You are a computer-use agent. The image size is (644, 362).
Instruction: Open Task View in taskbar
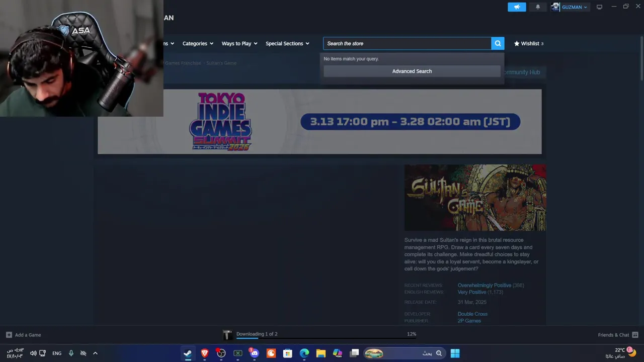(354, 353)
